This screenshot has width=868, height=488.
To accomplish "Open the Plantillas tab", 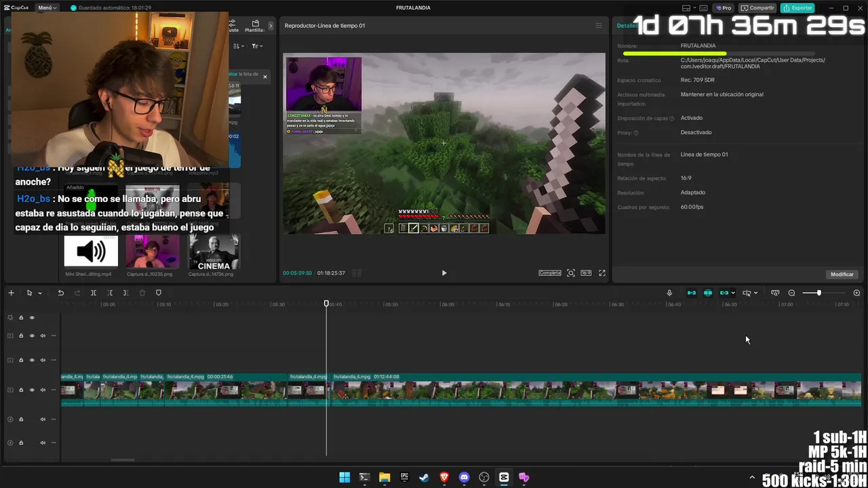I will pyautogui.click(x=255, y=26).
